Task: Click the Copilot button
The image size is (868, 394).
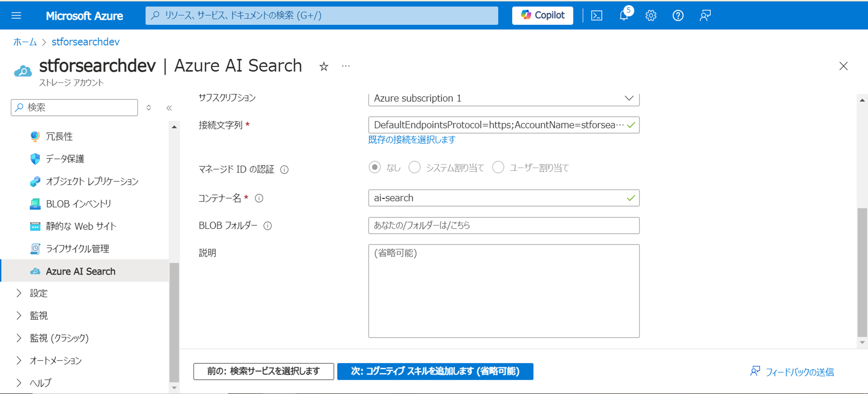Action: coord(542,16)
